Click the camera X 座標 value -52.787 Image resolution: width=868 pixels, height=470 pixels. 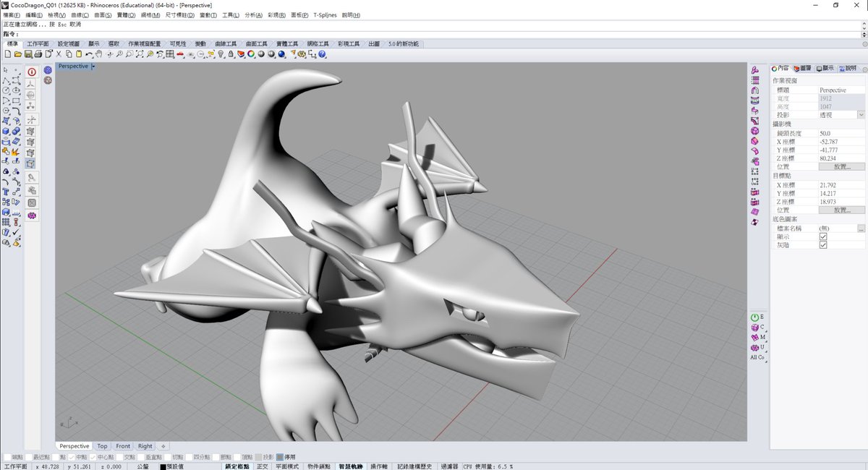842,142
